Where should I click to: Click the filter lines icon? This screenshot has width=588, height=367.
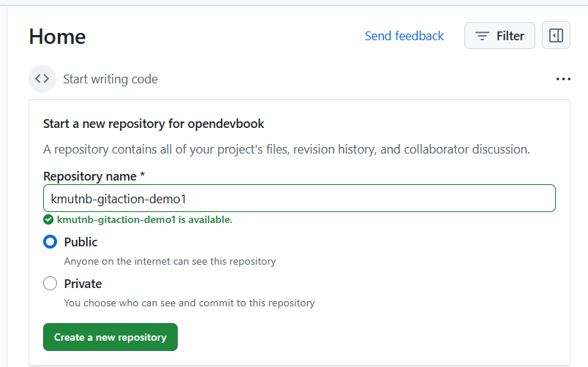pyautogui.click(x=482, y=36)
